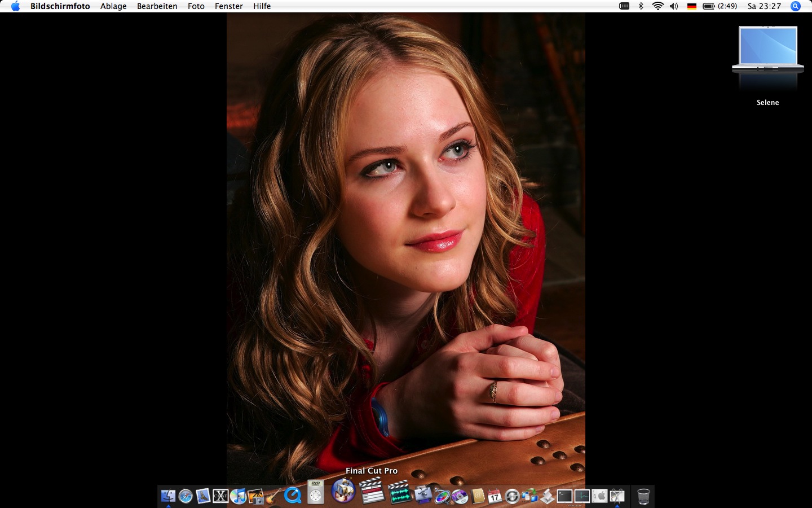Launch the X-Chat app in Dock
Image resolution: width=812 pixels, height=508 pixels.
tap(220, 496)
